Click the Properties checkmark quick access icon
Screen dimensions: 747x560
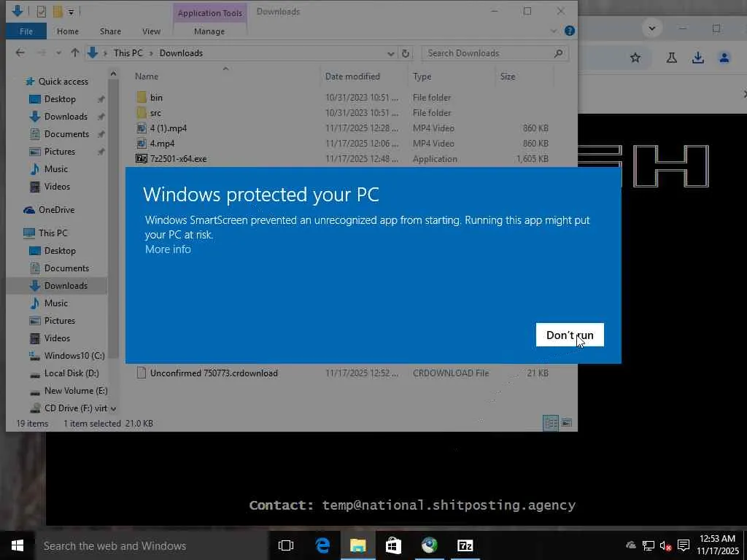pyautogui.click(x=42, y=12)
